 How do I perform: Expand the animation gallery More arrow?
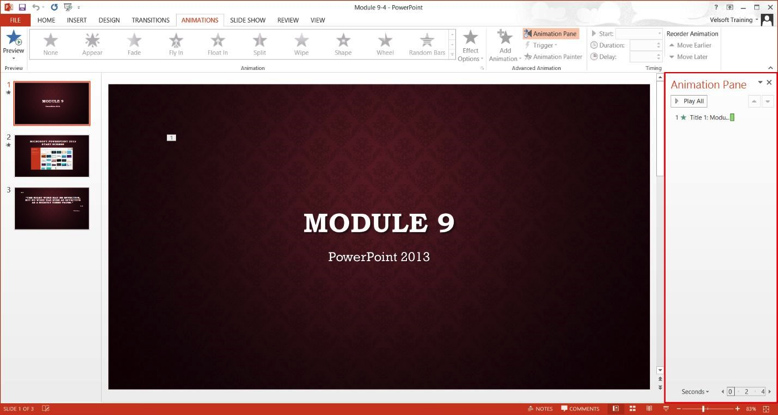(x=452, y=54)
